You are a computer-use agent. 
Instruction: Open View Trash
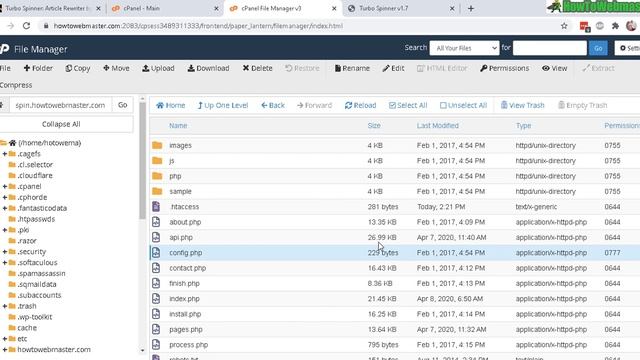pos(523,105)
